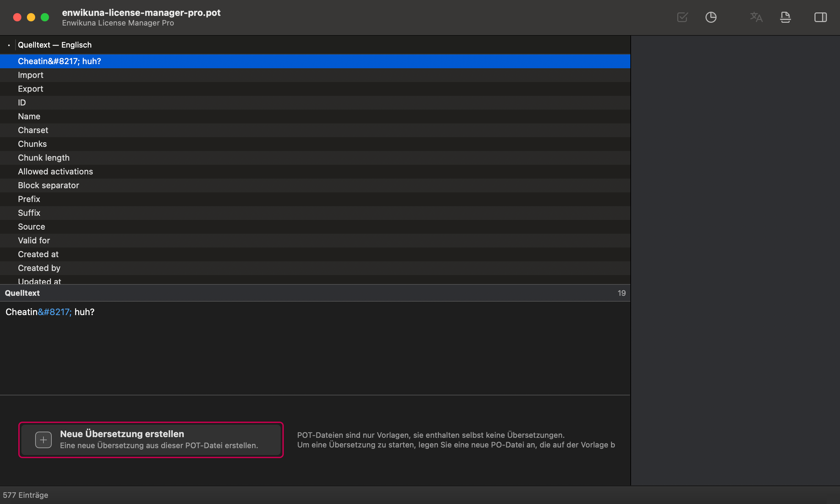Click the status dot column header

(9, 45)
